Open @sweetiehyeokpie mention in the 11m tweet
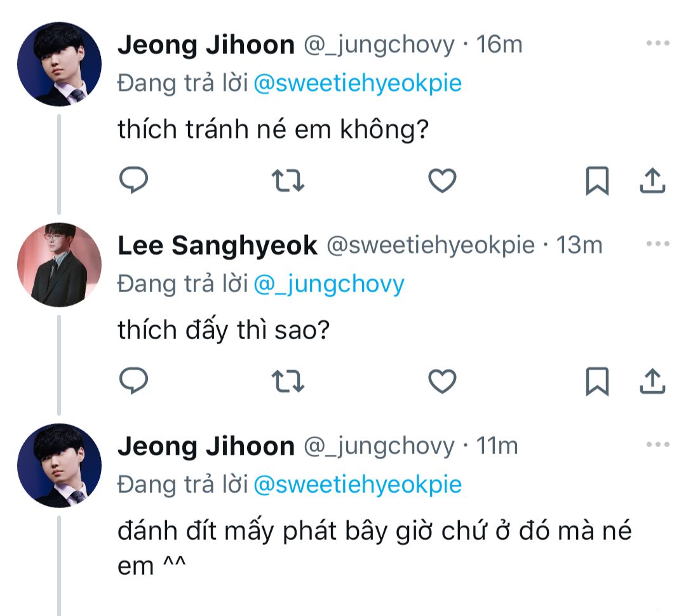This screenshot has width=686, height=616. click(357, 485)
